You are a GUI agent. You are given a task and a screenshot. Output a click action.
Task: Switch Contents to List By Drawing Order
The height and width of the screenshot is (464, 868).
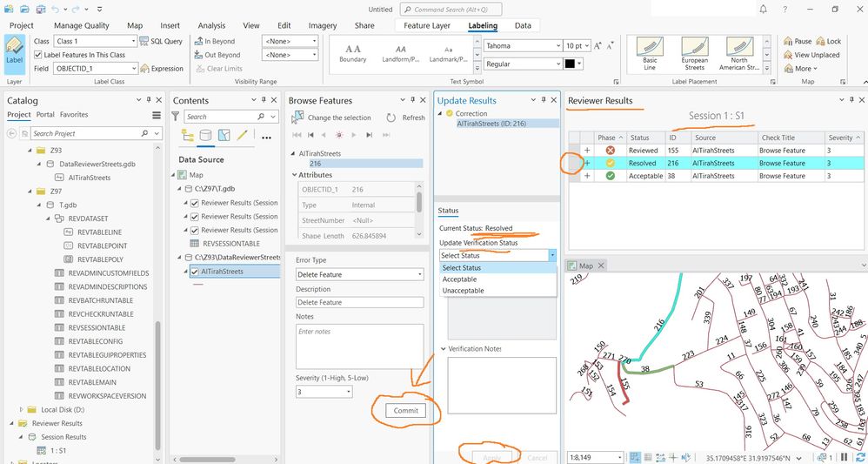coord(187,135)
